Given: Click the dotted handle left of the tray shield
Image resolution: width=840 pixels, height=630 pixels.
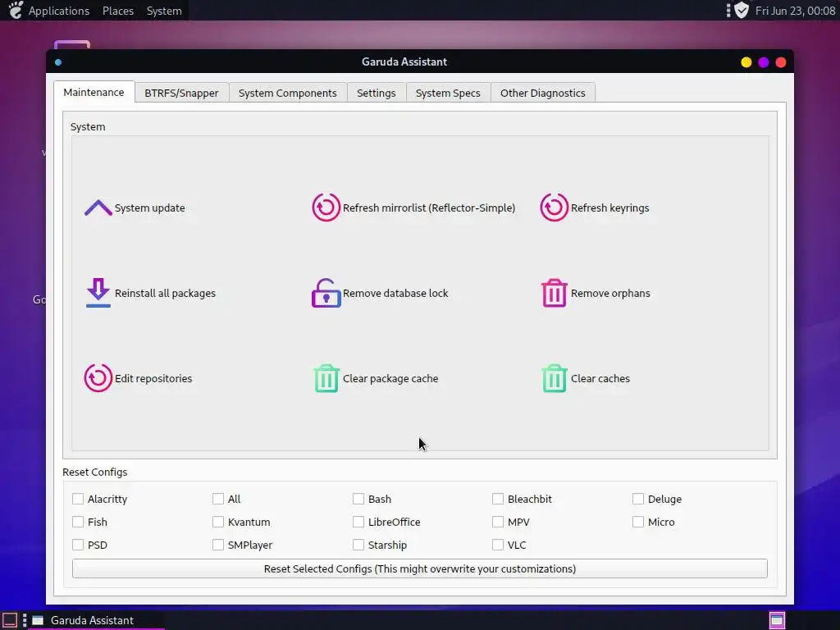Looking at the screenshot, I should click(728, 10).
